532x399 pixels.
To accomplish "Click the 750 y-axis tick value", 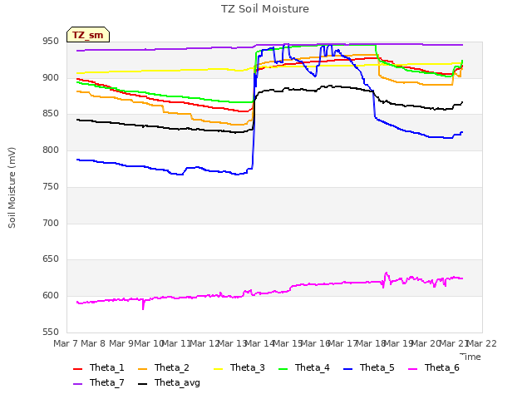I will pos(51,186).
